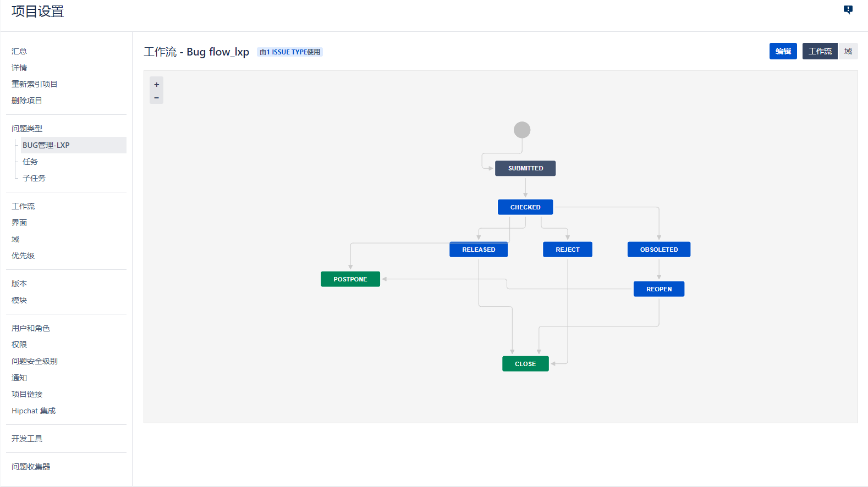
Task: Open 汇总 in the sidebar
Action: [19, 51]
